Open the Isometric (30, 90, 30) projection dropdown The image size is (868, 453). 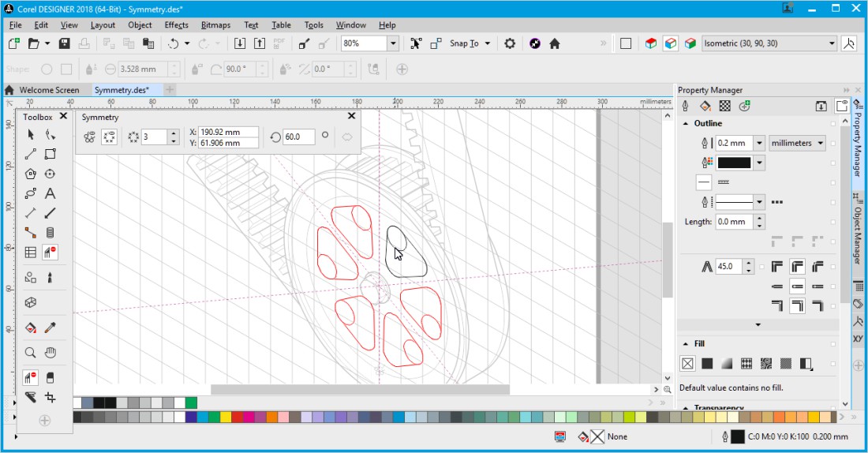[x=832, y=43]
